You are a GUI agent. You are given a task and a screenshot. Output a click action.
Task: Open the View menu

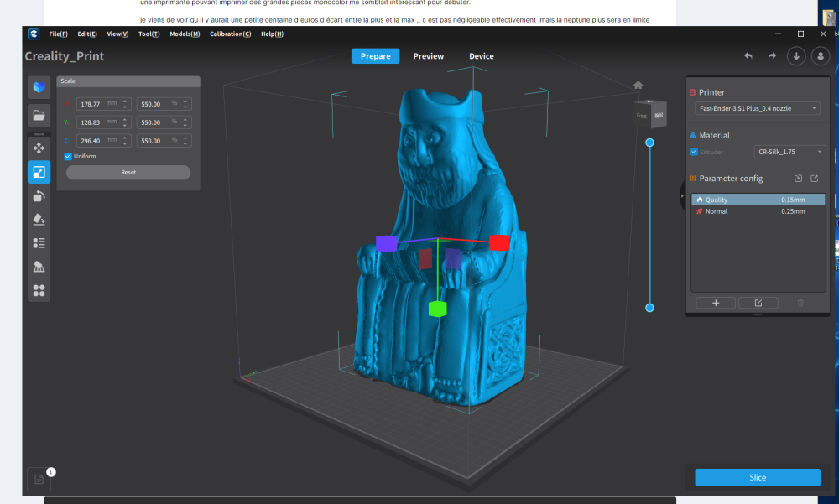[x=117, y=34]
